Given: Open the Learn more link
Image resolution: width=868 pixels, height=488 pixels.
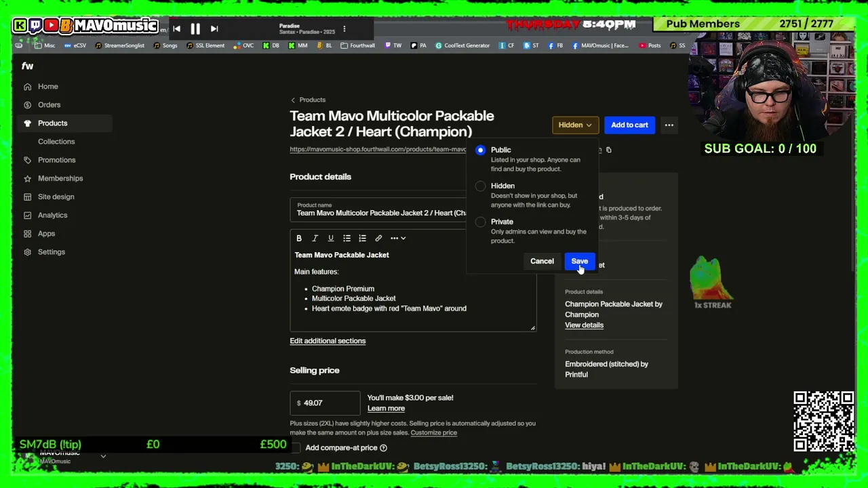Looking at the screenshot, I should coord(386,408).
